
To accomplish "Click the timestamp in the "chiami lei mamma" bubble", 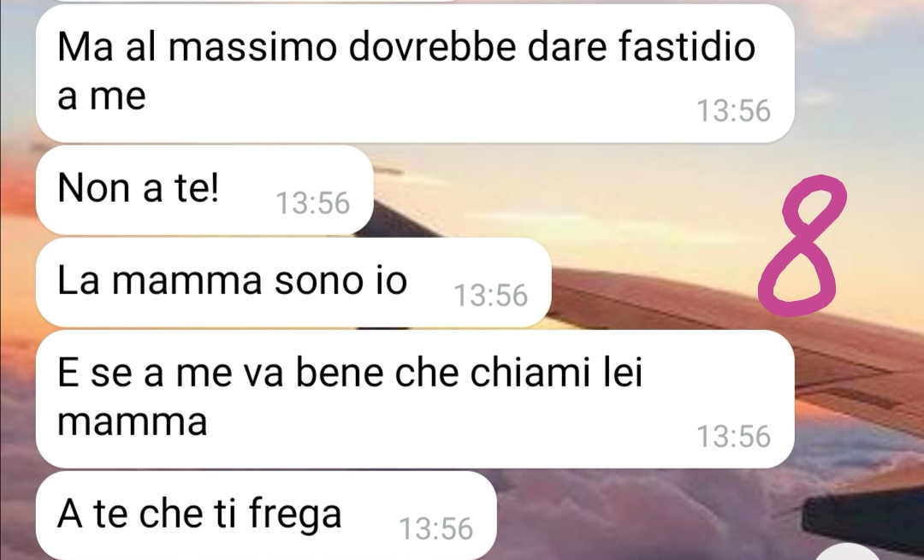I will 734,436.
